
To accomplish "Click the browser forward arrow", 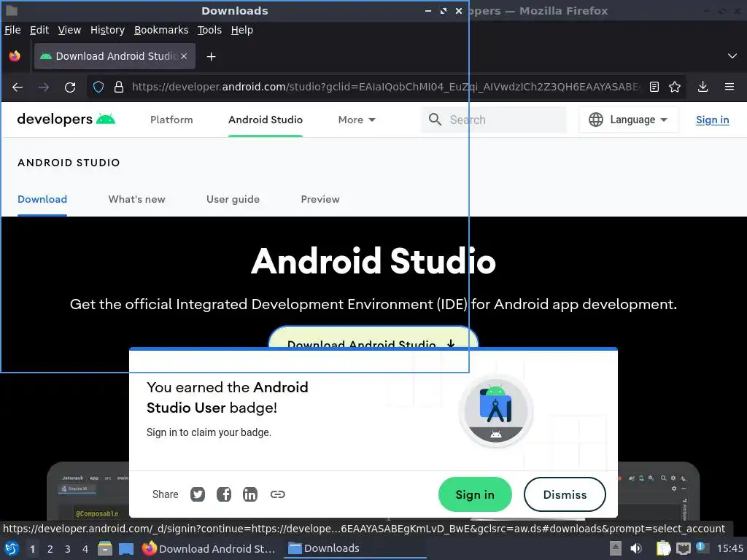I will point(44,87).
